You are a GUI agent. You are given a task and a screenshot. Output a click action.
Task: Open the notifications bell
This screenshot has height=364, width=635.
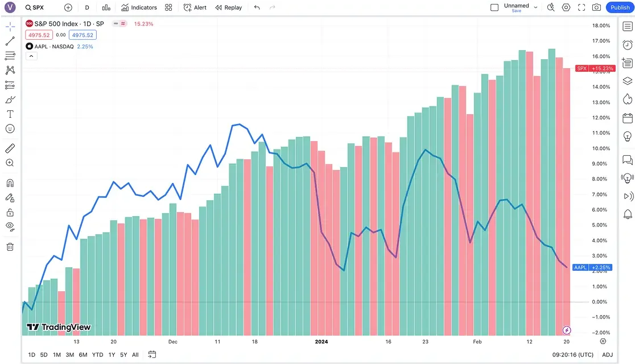(x=627, y=214)
